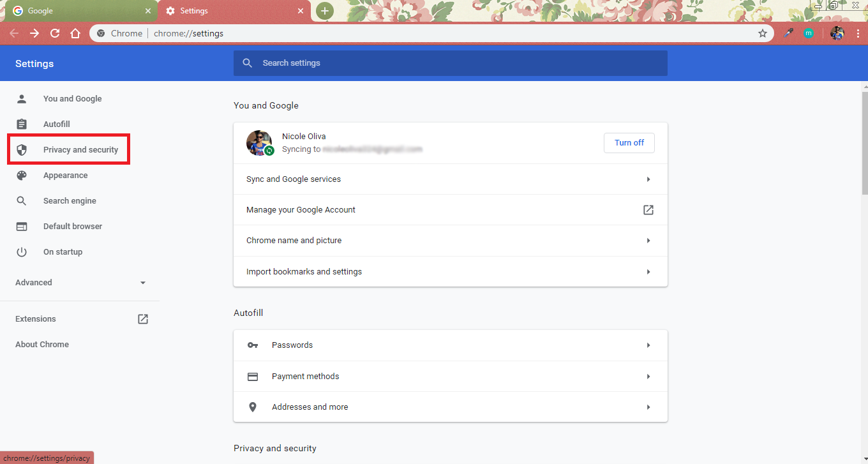868x464 pixels.
Task: Click the power icon beside On startup
Action: click(x=22, y=252)
